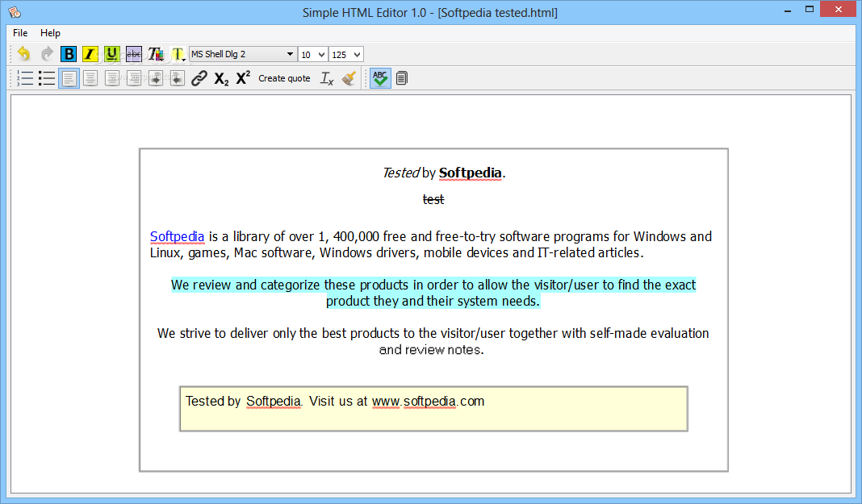Decrease the indent
862x504 pixels.
pyautogui.click(x=177, y=78)
